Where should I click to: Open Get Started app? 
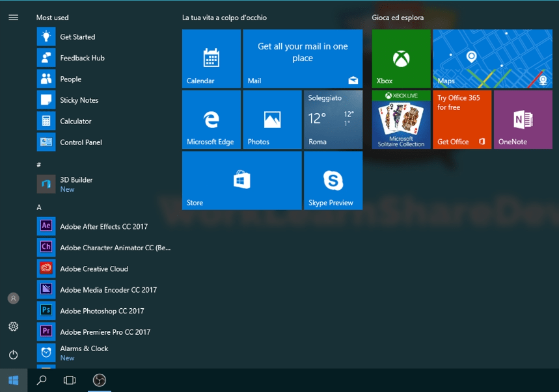[x=104, y=36]
